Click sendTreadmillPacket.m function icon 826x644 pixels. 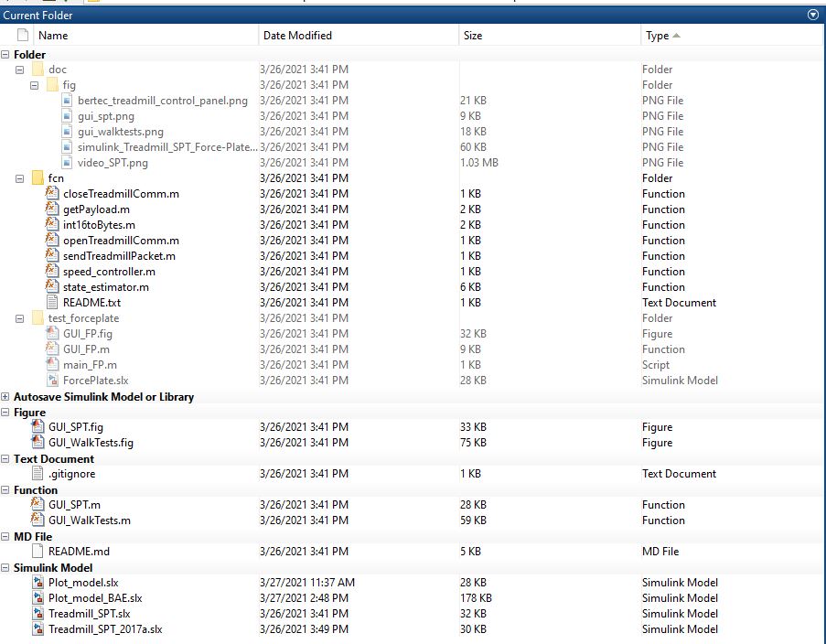coord(52,255)
